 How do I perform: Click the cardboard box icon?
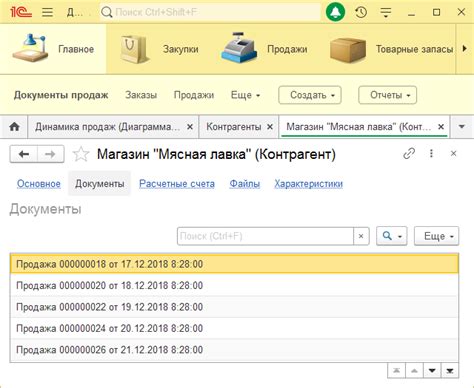[348, 50]
